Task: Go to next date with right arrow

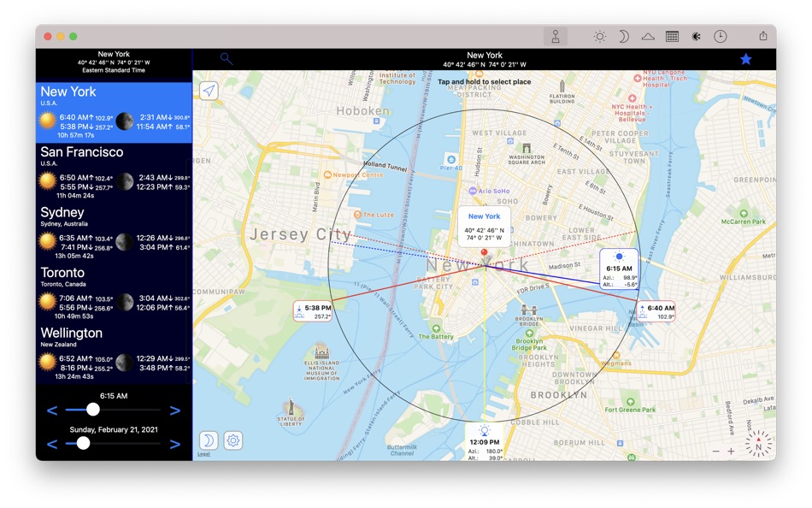Action: click(175, 444)
